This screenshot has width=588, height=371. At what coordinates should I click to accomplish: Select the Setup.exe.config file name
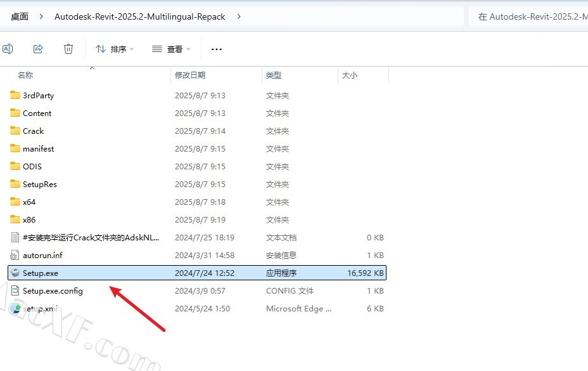(53, 291)
